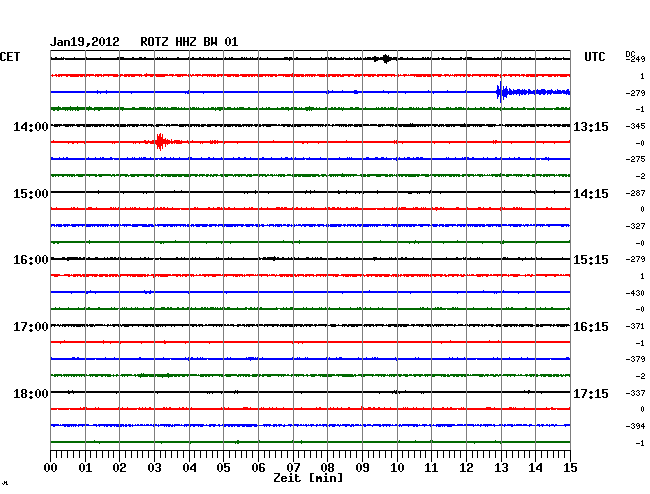Click the black seismic burst on the top trace
The width and height of the screenshot is (650, 494).
point(386,59)
